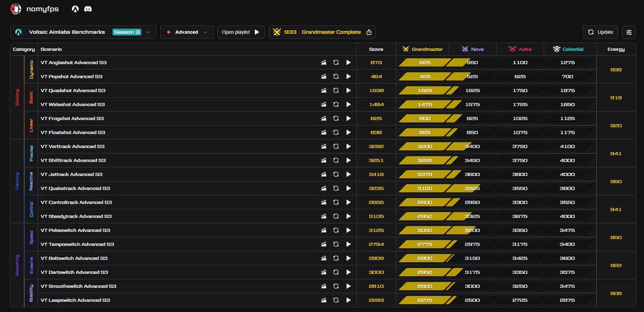Open the Discord icon link in header

point(87,9)
